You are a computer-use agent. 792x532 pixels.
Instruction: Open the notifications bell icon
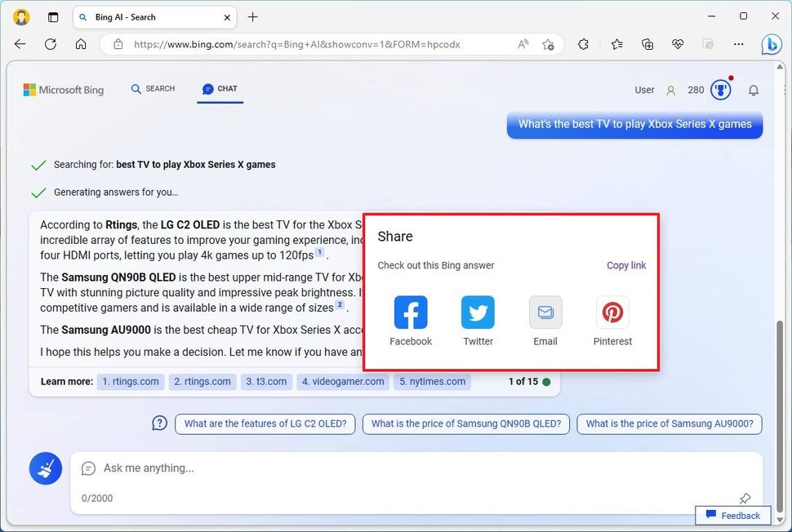pos(754,90)
